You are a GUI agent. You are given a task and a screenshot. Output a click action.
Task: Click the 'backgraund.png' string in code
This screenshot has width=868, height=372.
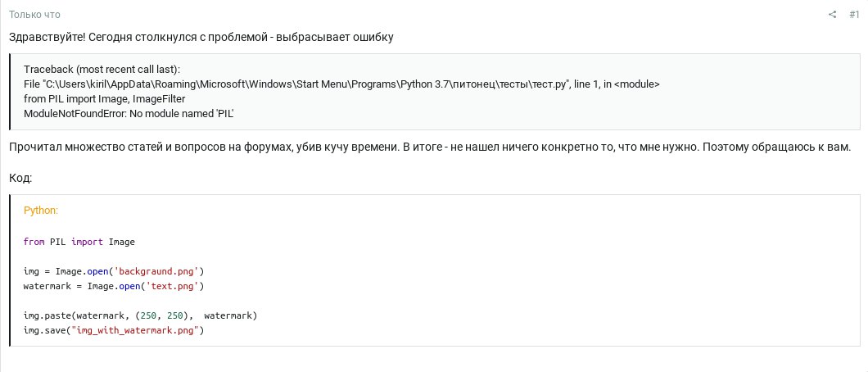(156, 270)
